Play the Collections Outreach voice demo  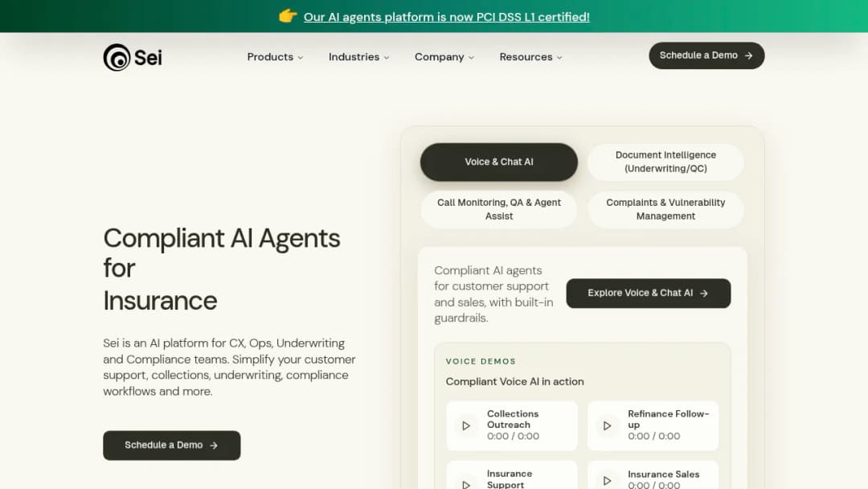[466, 425]
